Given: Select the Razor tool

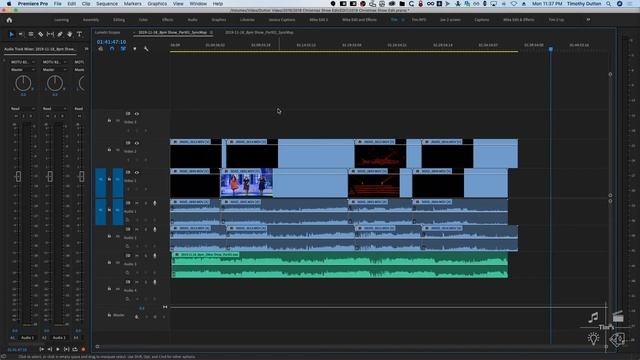Looking at the screenshot, I should tap(40, 35).
